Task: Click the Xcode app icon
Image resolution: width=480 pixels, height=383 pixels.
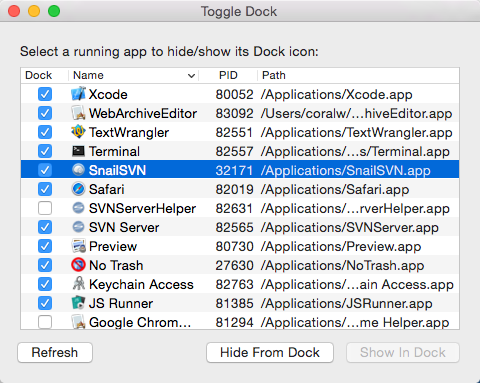Action: pos(78,94)
